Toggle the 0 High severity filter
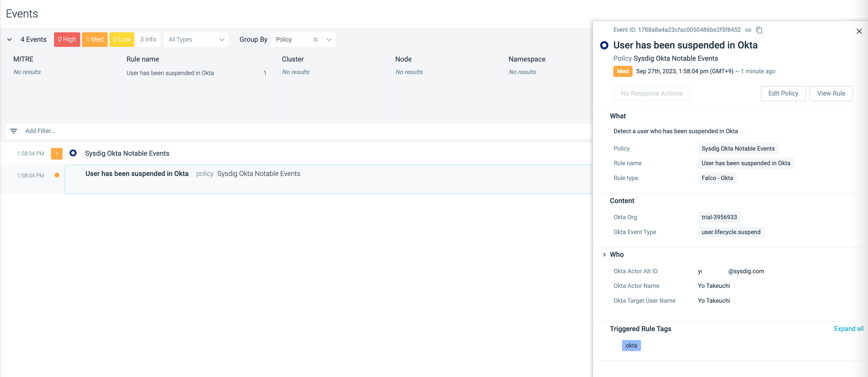Image resolution: width=868 pixels, height=377 pixels. tap(67, 40)
